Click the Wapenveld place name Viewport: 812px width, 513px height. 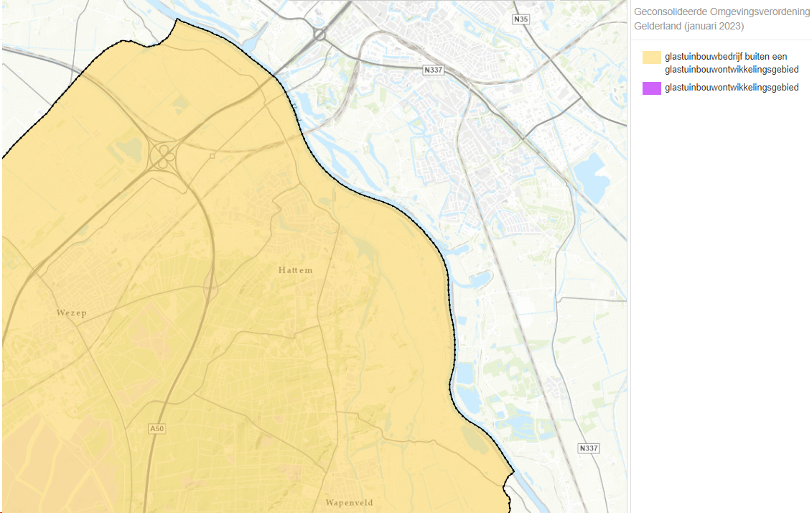(x=349, y=502)
